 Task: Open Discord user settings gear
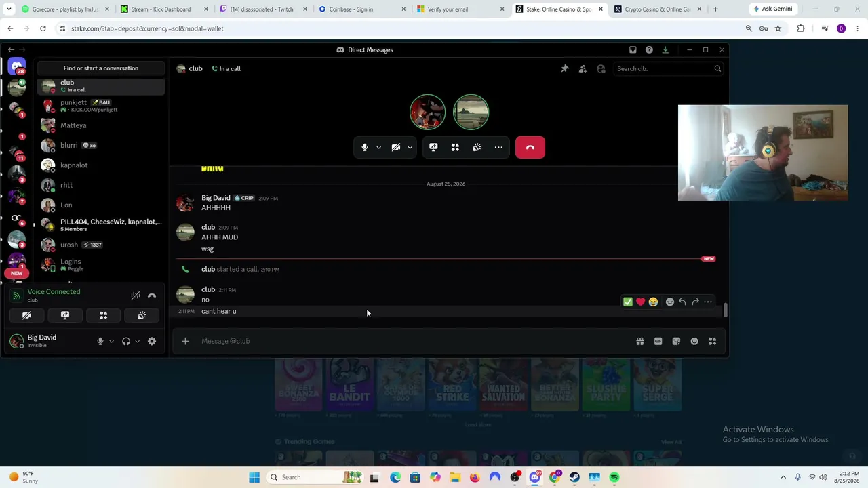(x=152, y=341)
